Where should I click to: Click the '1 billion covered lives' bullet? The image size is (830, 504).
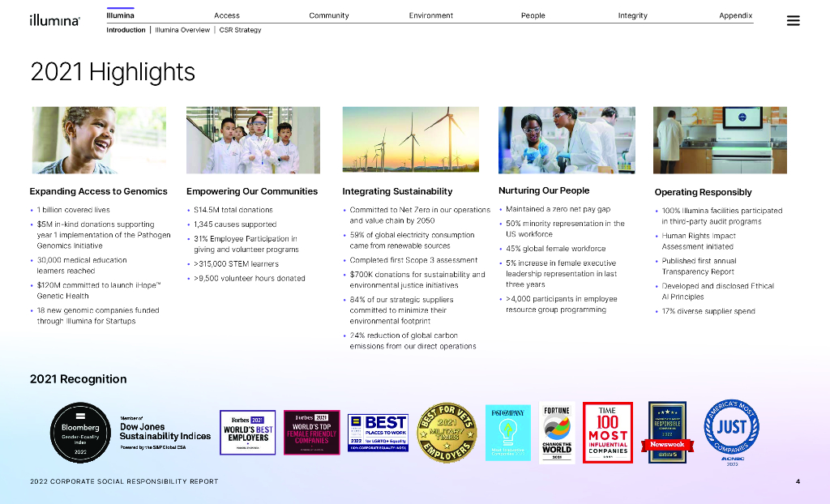(74, 210)
